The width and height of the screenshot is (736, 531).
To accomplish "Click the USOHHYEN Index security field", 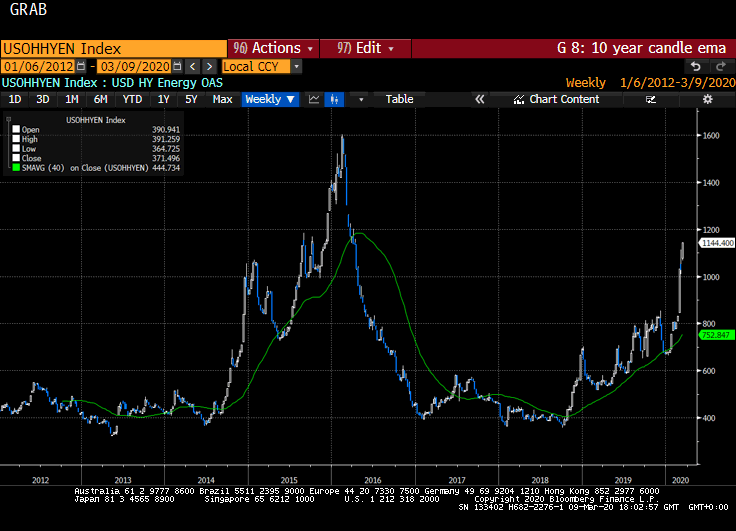I will tap(114, 49).
